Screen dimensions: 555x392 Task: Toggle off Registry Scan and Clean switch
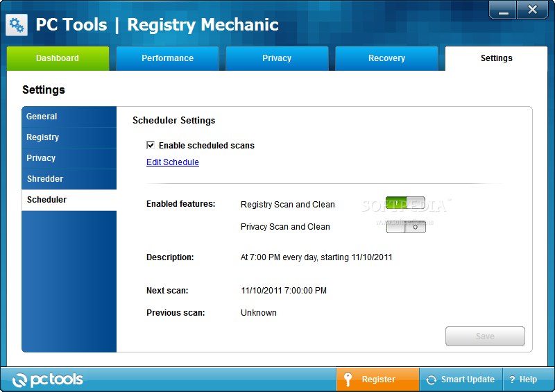point(405,203)
